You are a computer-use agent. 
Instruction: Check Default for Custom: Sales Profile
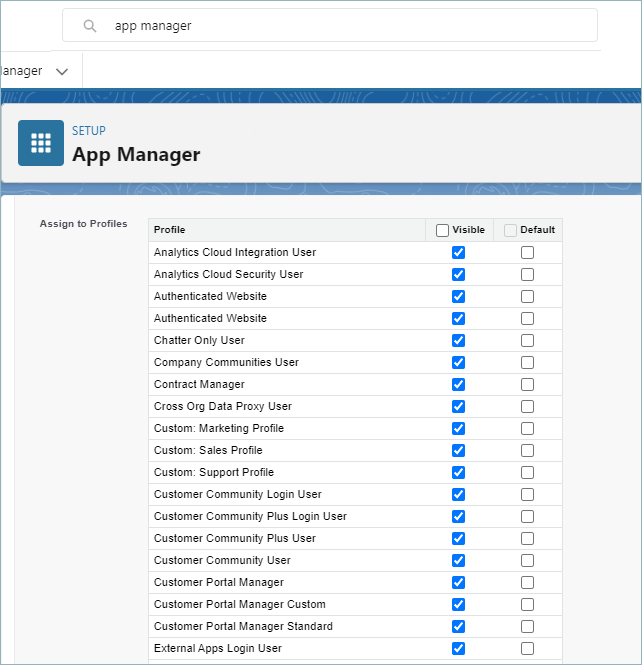[x=528, y=450]
